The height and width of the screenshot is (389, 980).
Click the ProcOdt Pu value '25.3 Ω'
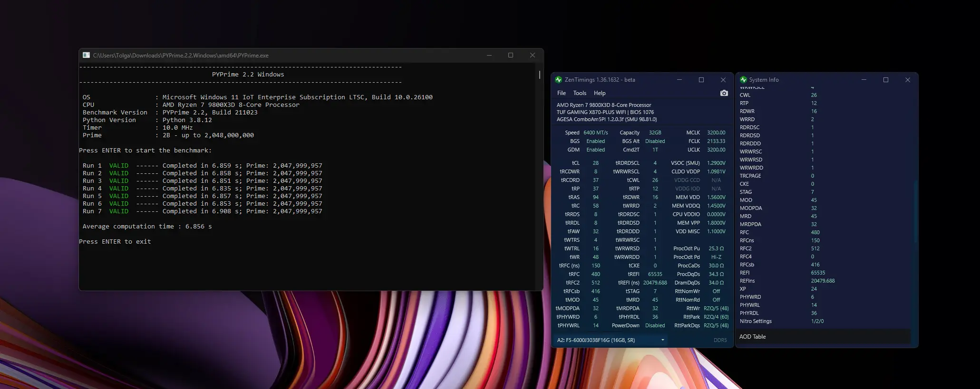click(716, 248)
